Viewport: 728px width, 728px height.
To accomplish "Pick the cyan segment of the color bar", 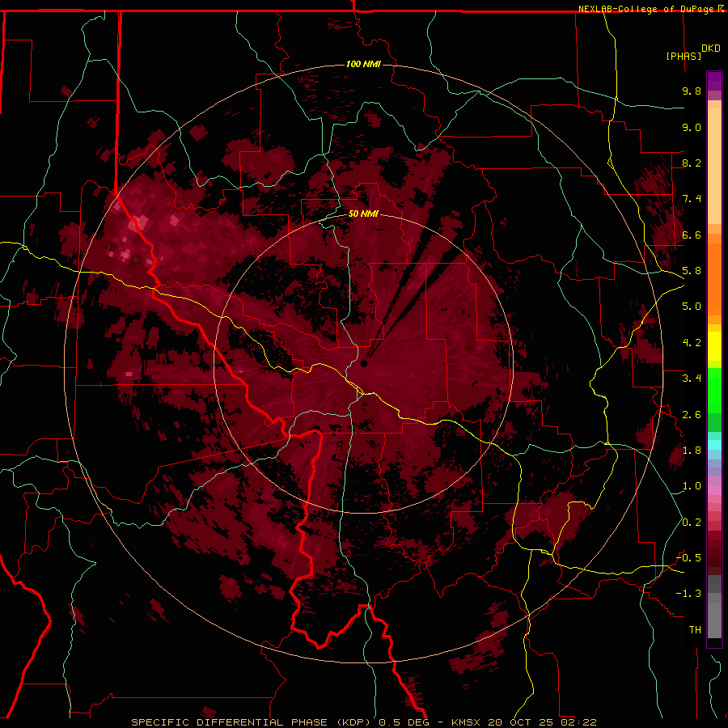I will (x=714, y=445).
